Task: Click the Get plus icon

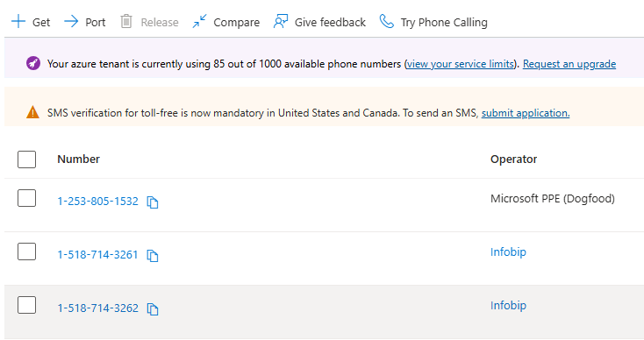Action: [18, 21]
